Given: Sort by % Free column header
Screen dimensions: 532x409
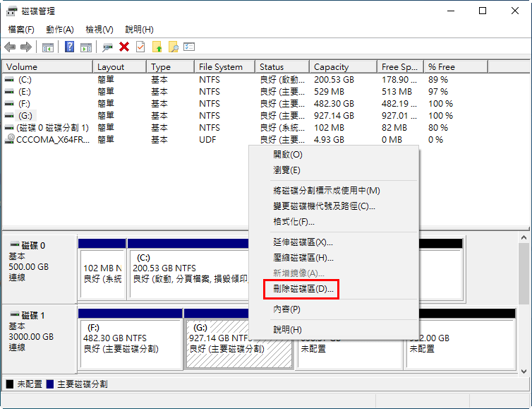Looking at the screenshot, I should (x=456, y=67).
